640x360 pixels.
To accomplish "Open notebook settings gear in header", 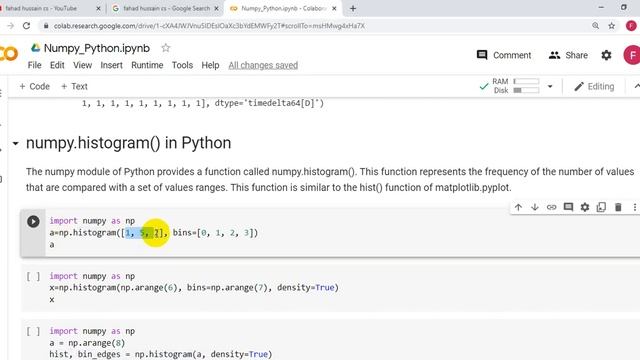I will point(606,55).
